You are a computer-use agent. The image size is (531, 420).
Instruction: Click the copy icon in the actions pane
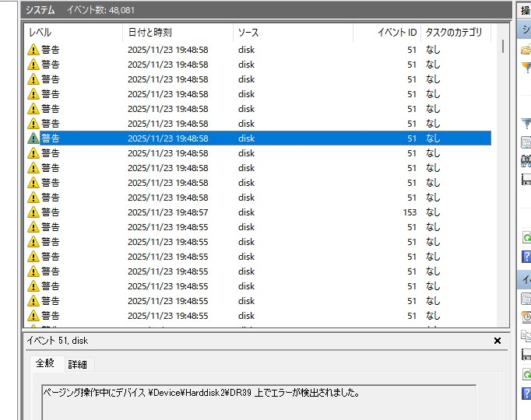tap(526, 335)
